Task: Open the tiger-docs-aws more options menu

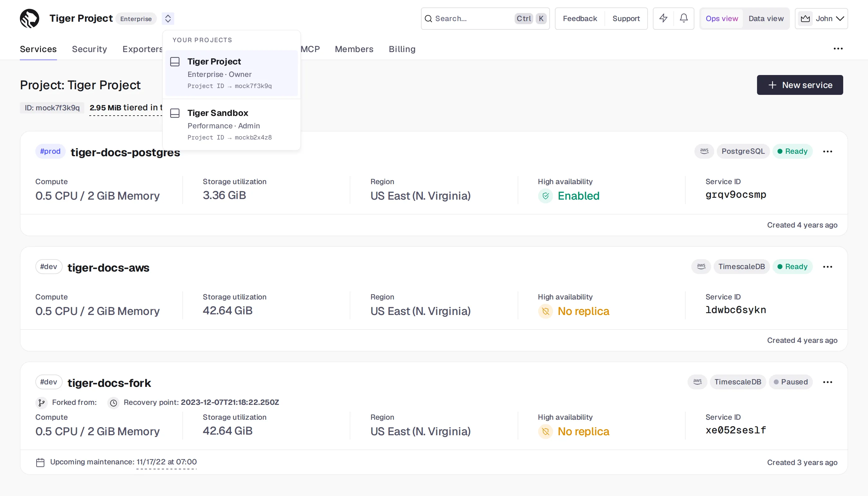Action: 827,267
